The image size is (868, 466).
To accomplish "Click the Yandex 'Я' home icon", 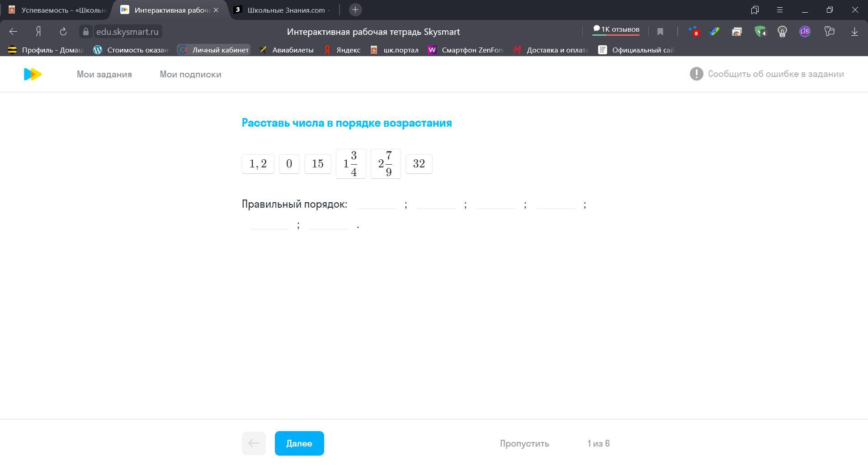I will 38,32.
